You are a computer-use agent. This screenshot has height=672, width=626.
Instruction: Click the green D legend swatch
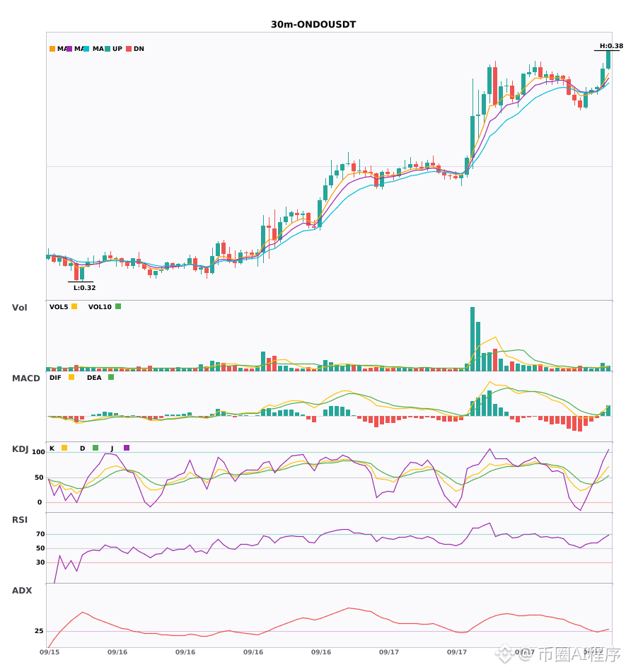tap(95, 448)
